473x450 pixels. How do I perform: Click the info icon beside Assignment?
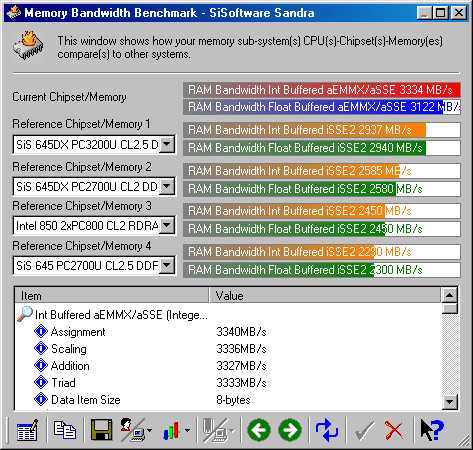[x=41, y=331]
